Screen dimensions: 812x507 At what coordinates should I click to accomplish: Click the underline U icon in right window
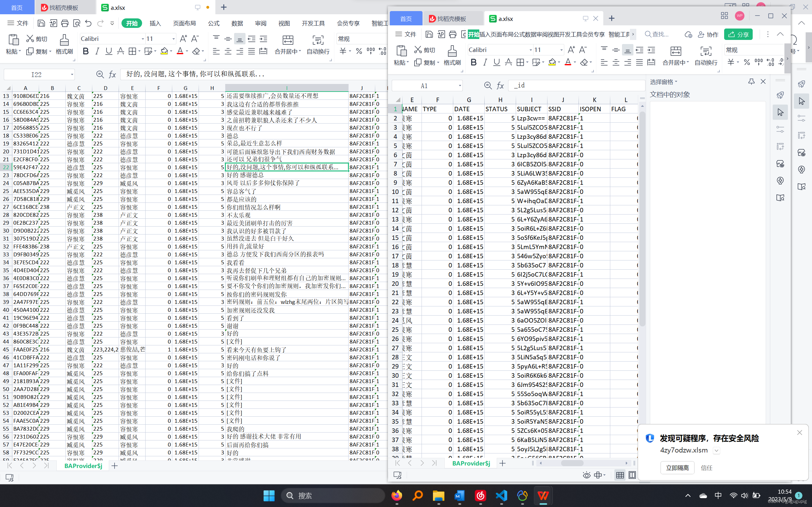coord(496,62)
